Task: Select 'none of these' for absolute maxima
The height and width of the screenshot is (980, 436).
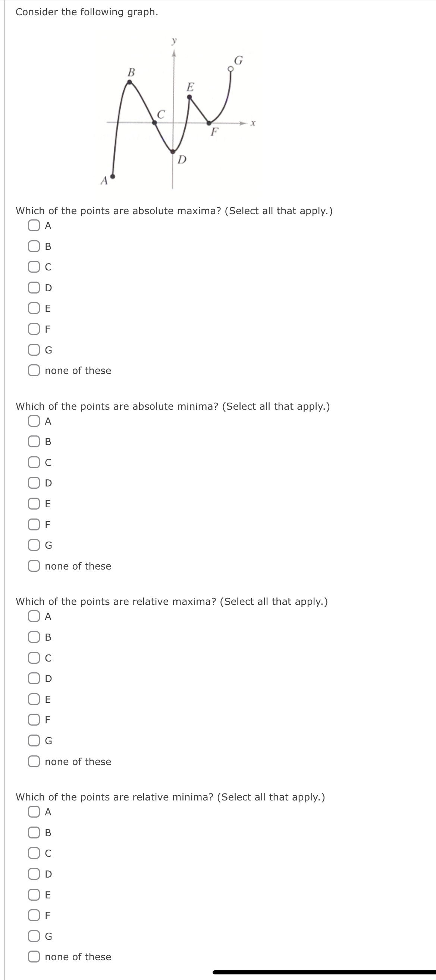Action: tap(34, 371)
